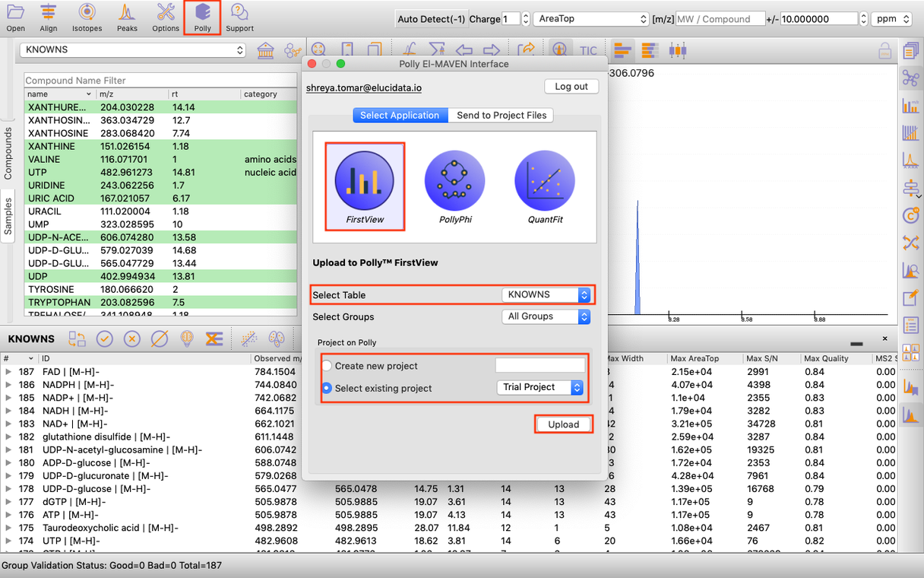The height and width of the screenshot is (578, 924).
Task: Click the pathway network icon in right sidebar
Action: 910,78
